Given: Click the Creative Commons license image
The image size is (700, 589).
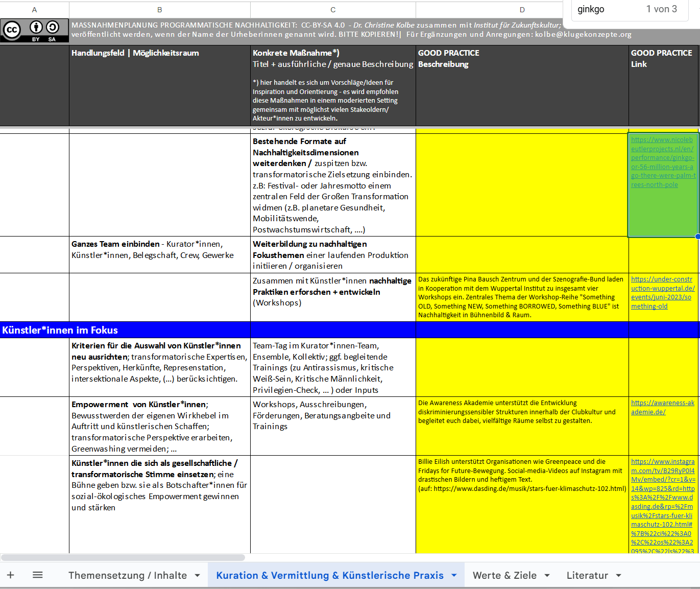Looking at the screenshot, I should (34, 31).
